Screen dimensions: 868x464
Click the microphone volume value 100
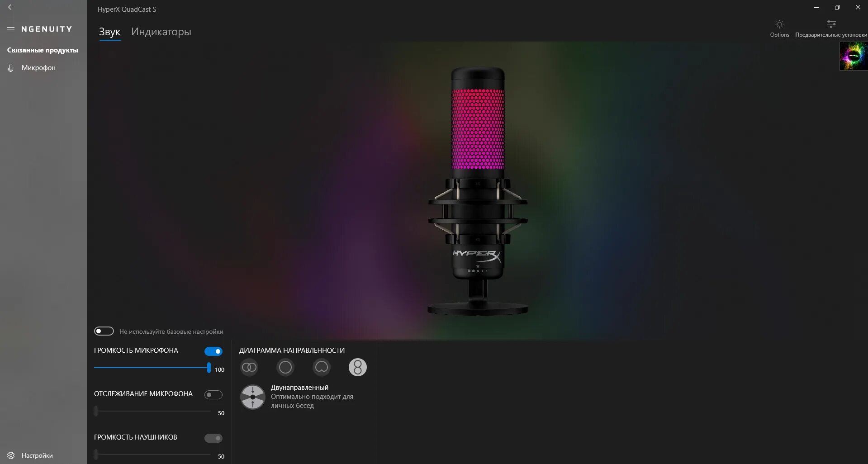(219, 369)
